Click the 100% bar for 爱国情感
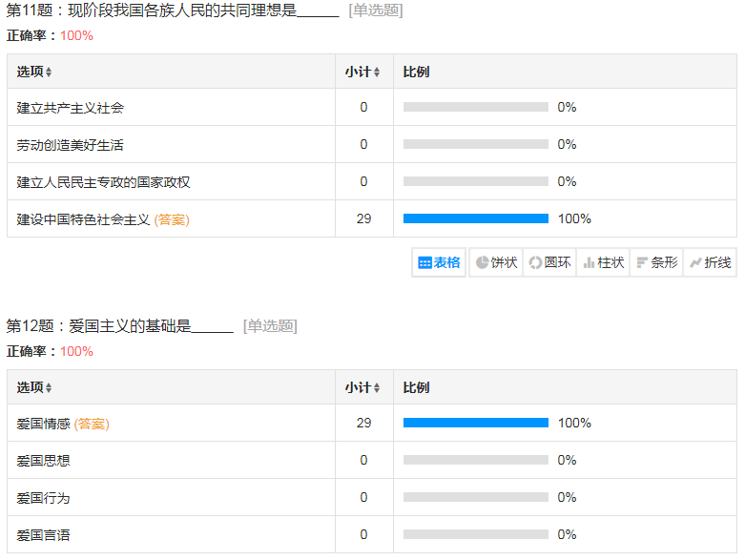Image resolution: width=745 pixels, height=560 pixels. (476, 423)
